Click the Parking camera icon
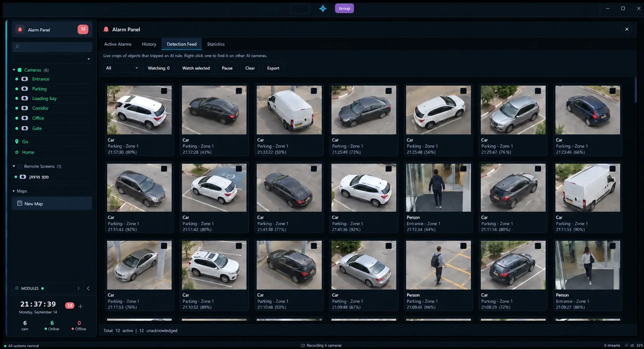Image resolution: width=644 pixels, height=349 pixels. 25,88
